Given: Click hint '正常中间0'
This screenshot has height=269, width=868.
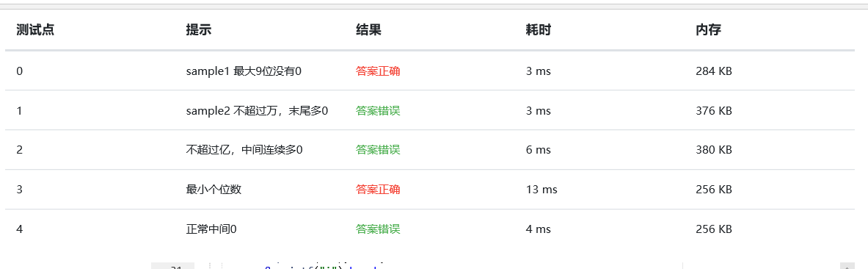Looking at the screenshot, I should 211,229.
